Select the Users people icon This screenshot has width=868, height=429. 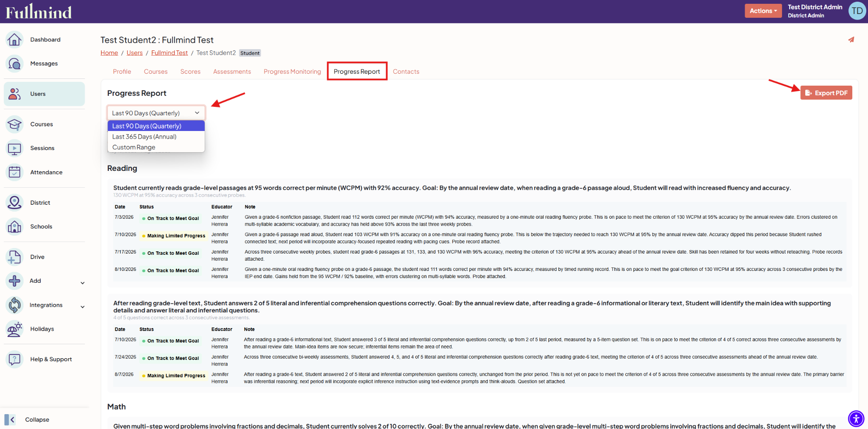click(x=14, y=94)
